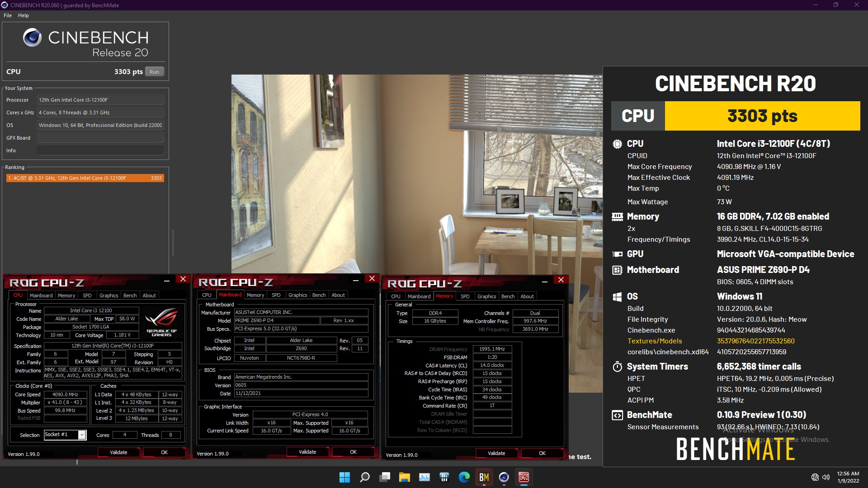This screenshot has height=488, width=868.
Task: Click BenchMate OS Windows icon
Action: (x=617, y=297)
